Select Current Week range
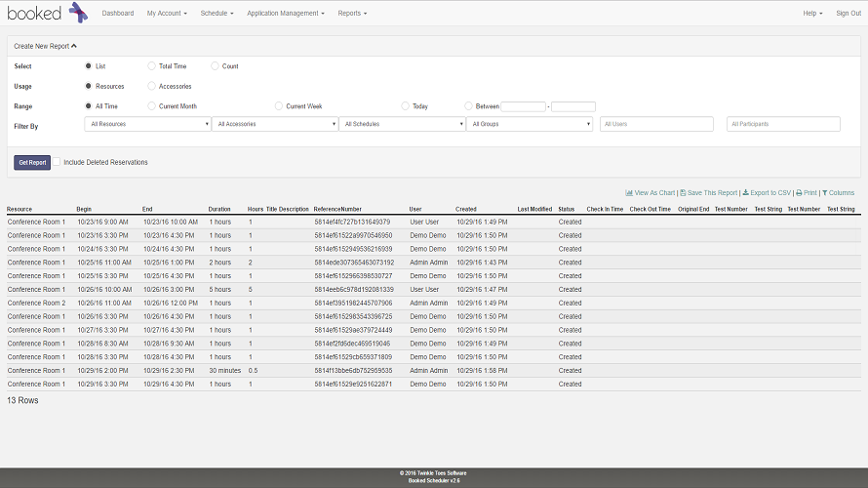The width and height of the screenshot is (868, 488). tap(279, 105)
